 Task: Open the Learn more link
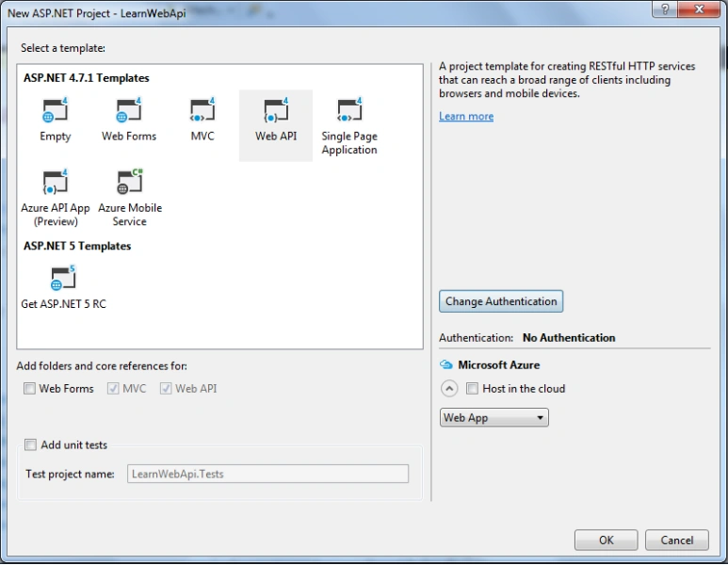click(x=466, y=116)
